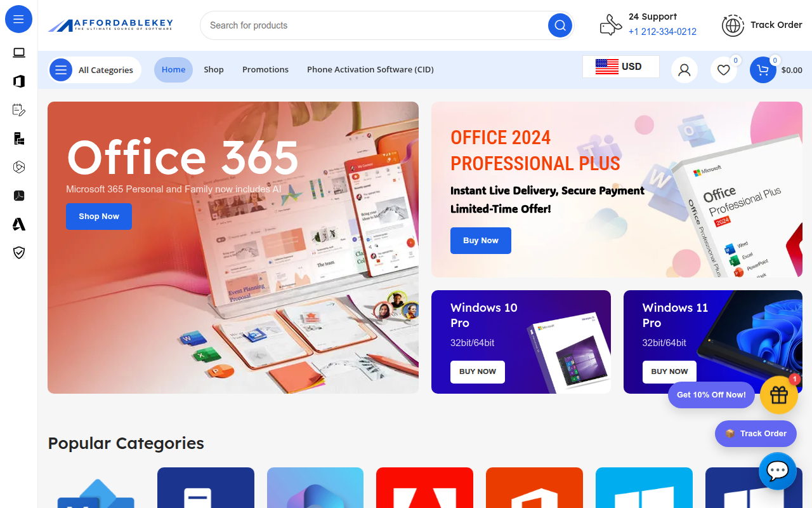
Task: Open Phone Activation Software (CID) page
Action: [x=370, y=70]
